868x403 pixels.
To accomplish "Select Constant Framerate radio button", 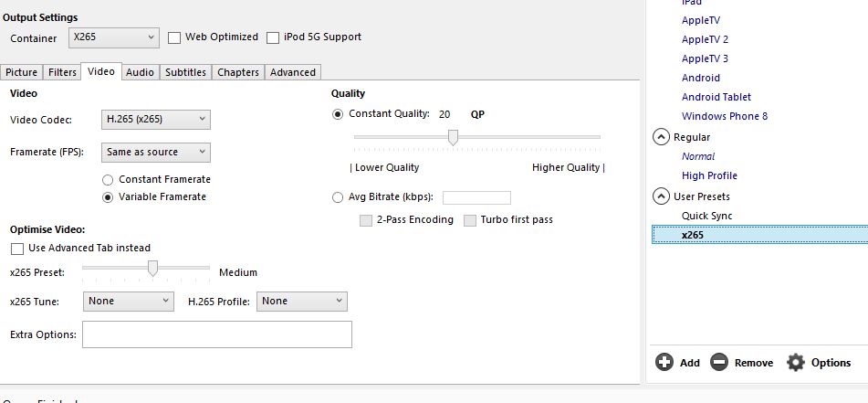I will point(108,180).
